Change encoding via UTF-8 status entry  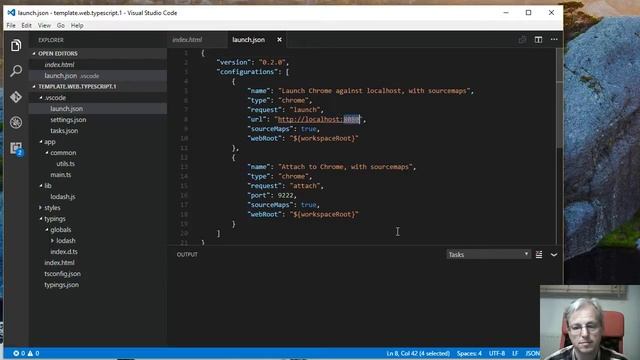tap(497, 353)
